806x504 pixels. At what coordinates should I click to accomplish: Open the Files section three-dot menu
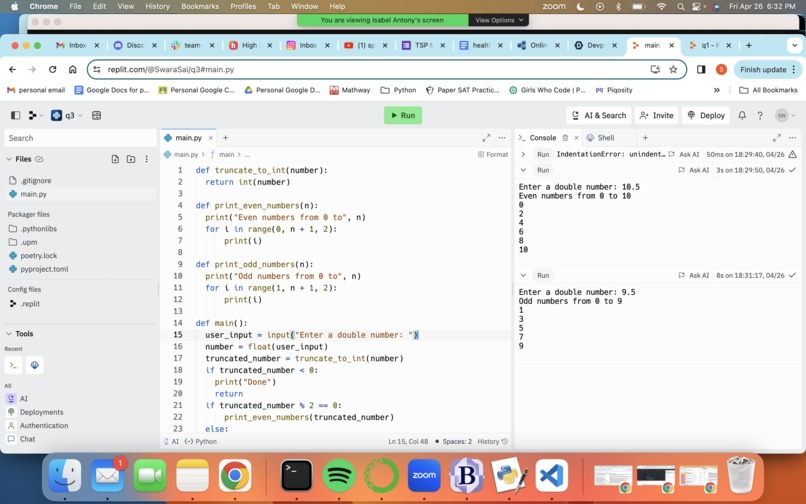[x=146, y=159]
